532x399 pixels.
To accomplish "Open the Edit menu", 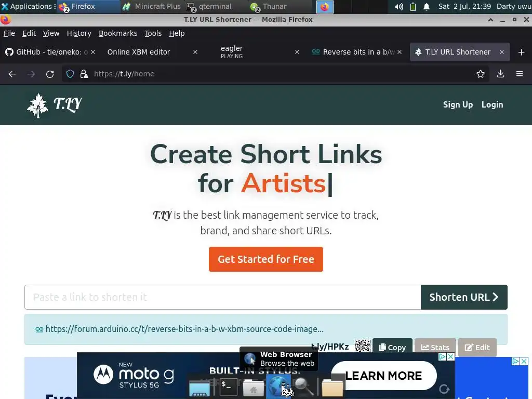I will click(x=29, y=33).
